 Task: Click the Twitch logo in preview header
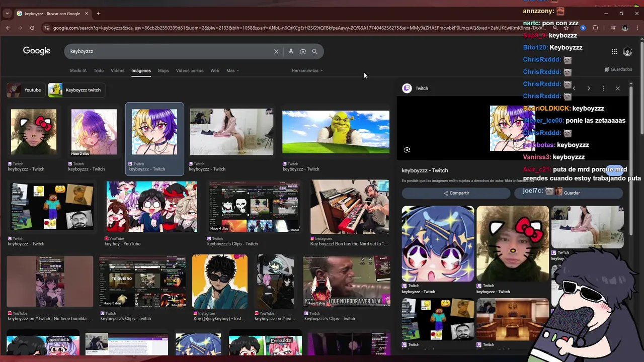pyautogui.click(x=407, y=88)
